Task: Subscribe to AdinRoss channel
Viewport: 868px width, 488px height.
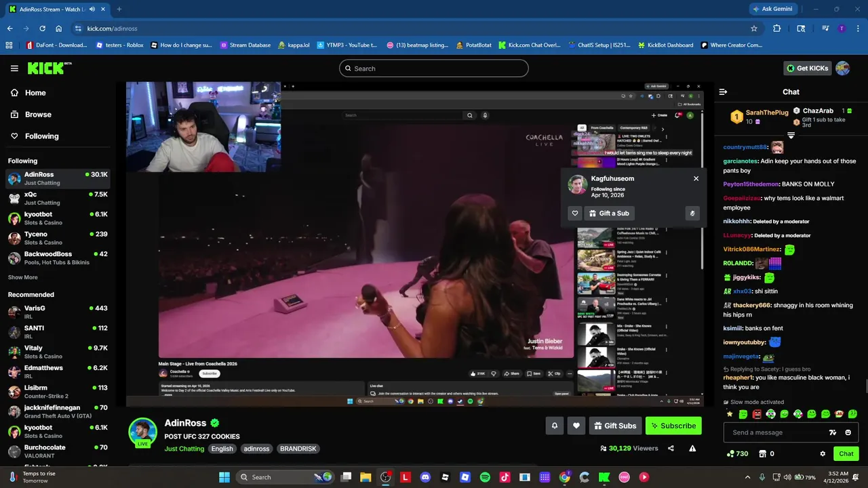Action: pyautogui.click(x=673, y=426)
